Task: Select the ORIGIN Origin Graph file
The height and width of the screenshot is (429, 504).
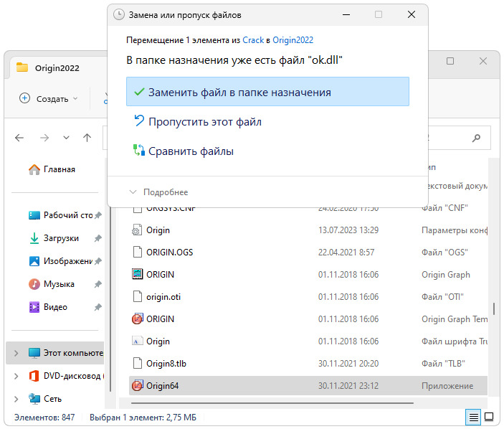Action: point(308,275)
